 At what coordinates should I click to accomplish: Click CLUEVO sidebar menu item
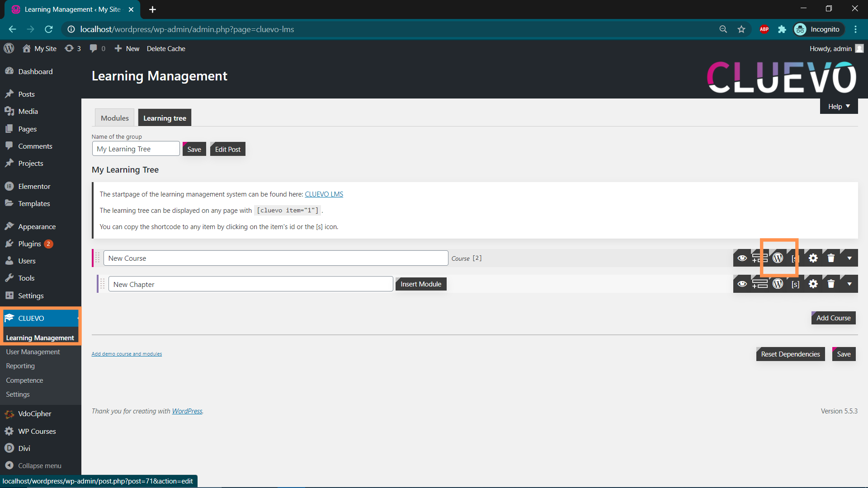(41, 318)
